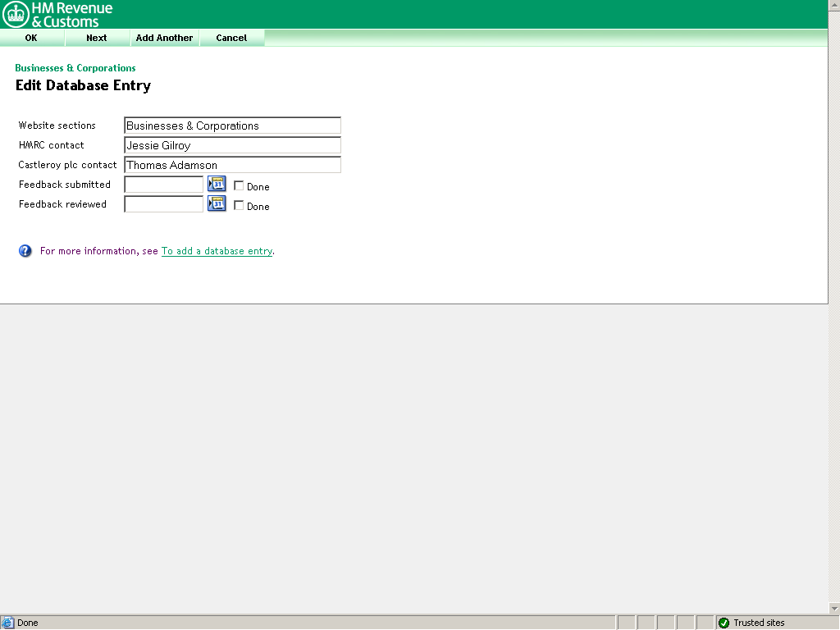Click the HM Revenue & Customs crown logo
This screenshot has width=840, height=630.
[15, 13]
